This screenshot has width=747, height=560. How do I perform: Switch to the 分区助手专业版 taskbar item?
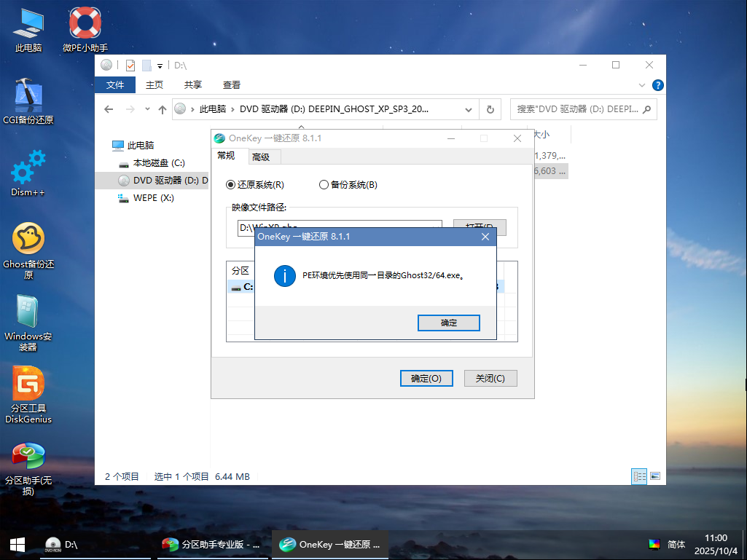(211, 545)
